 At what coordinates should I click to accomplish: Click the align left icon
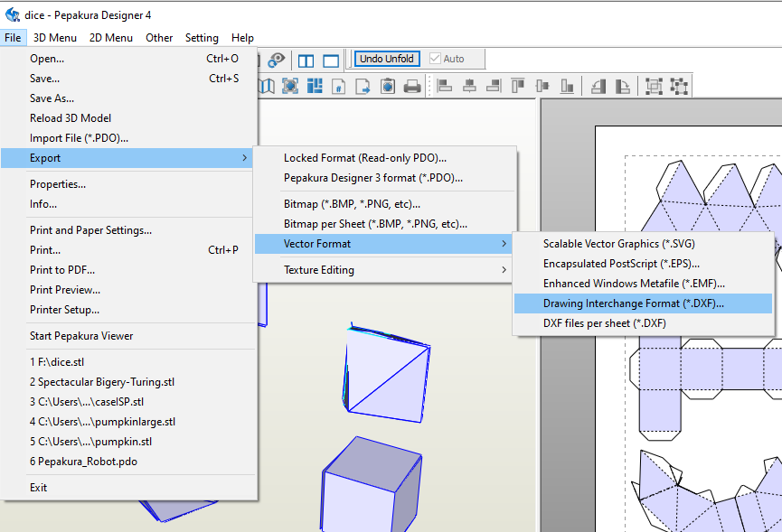click(x=444, y=86)
